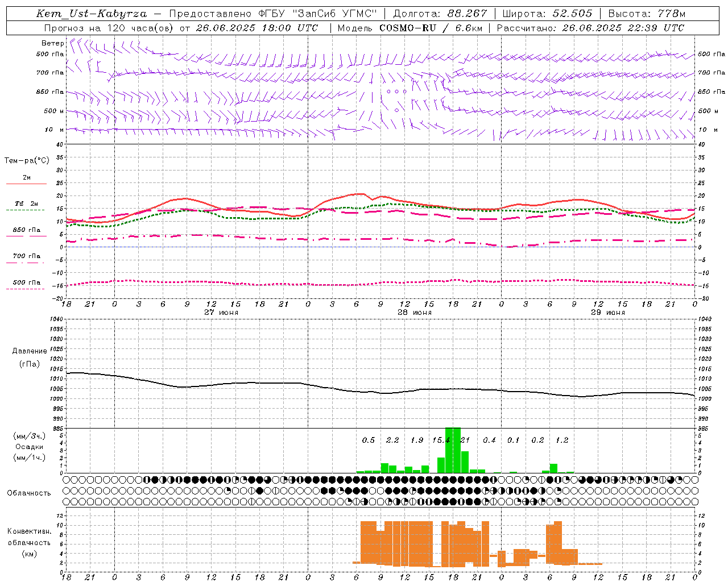Click the provider text ФГБУ "ЗапСиб УГМС"
728x582 pixels.
click(x=318, y=14)
